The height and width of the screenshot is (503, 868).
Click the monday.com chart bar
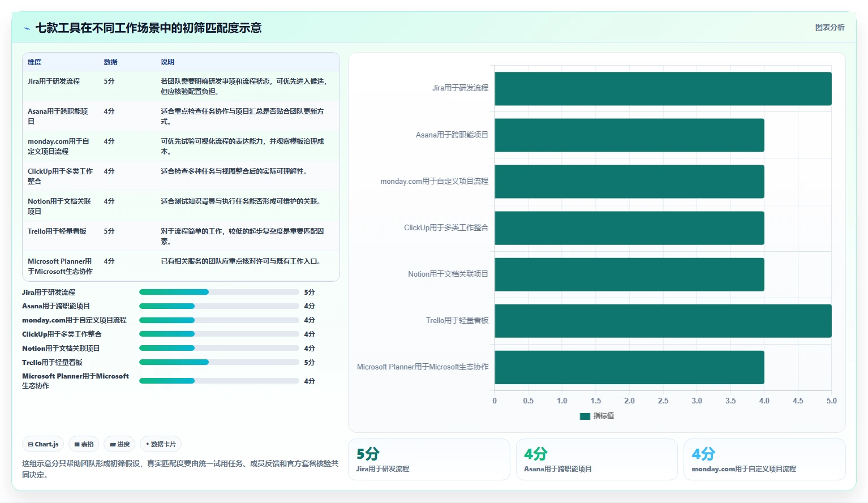point(629,182)
